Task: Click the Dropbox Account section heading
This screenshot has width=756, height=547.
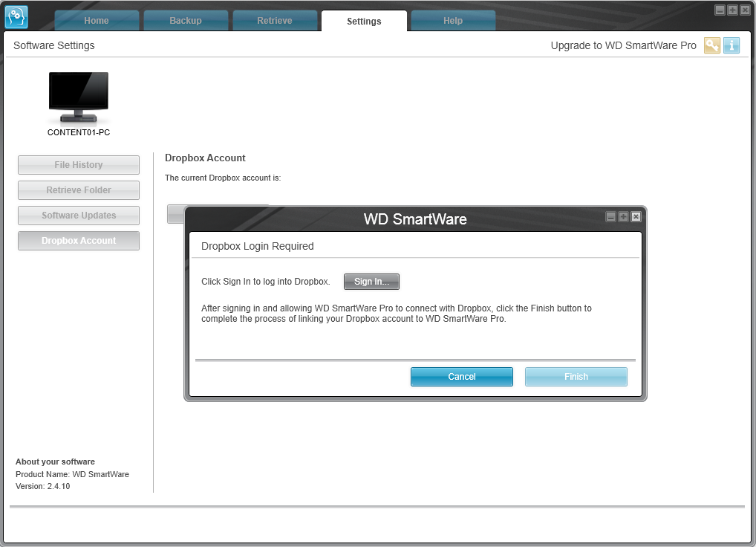Action: click(205, 158)
